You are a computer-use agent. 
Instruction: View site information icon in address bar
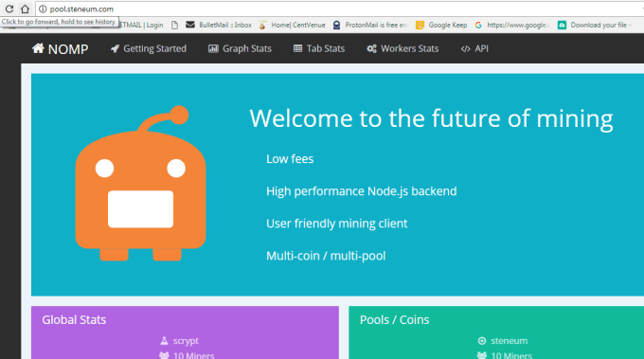(x=43, y=9)
